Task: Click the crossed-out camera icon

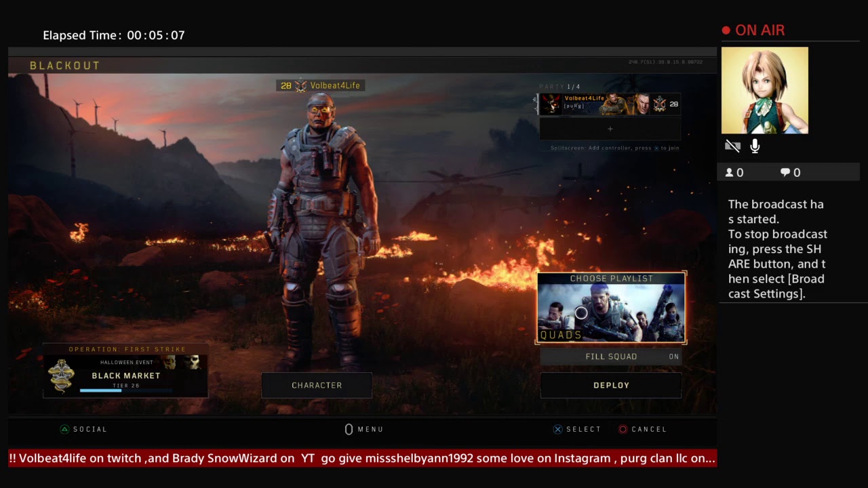Action: click(x=732, y=146)
